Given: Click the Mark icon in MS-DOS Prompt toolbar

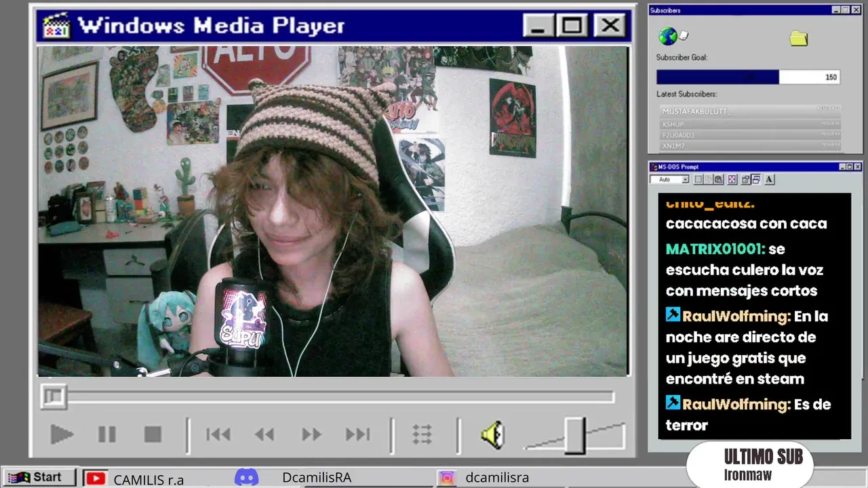Looking at the screenshot, I should point(698,180).
